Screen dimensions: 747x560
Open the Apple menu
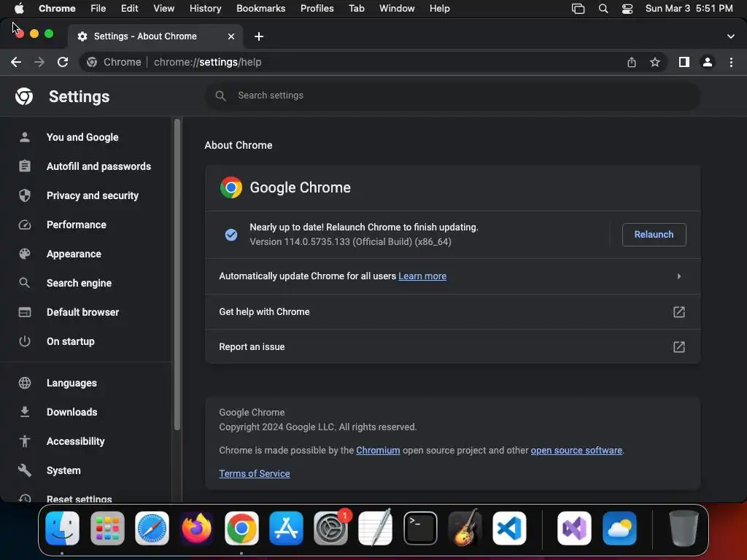(x=19, y=9)
